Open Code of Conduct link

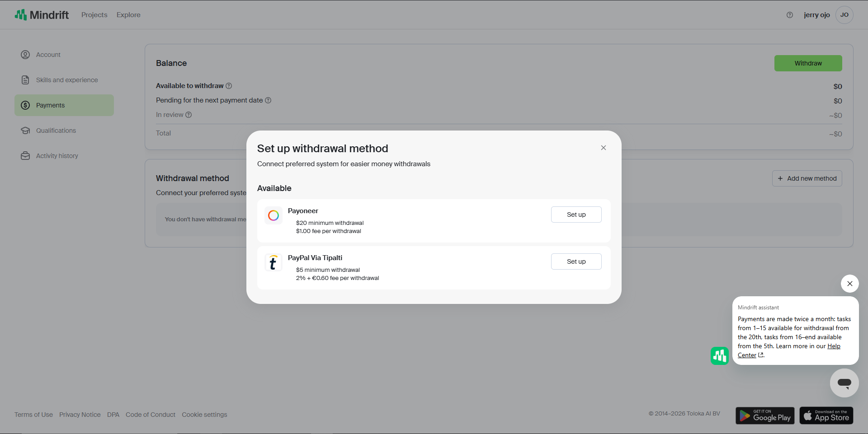(x=151, y=415)
